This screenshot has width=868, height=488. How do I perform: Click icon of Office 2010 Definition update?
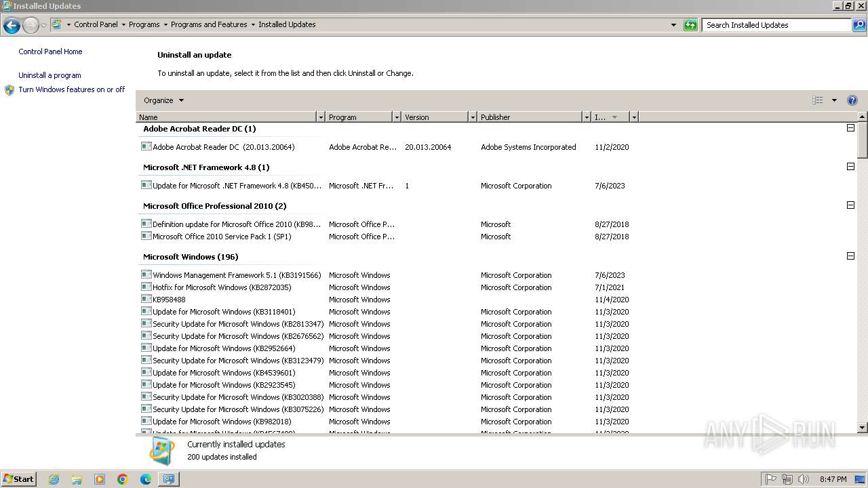pyautogui.click(x=146, y=224)
